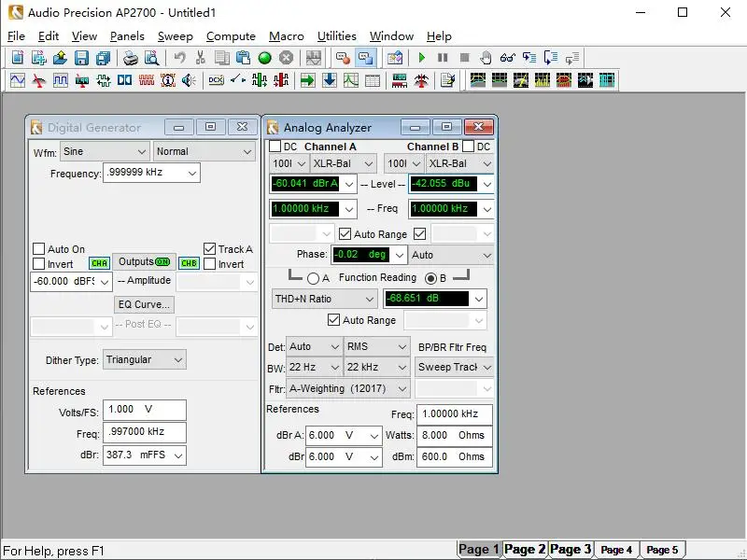Click the switcher relay icon
747x560 pixels.
238,80
